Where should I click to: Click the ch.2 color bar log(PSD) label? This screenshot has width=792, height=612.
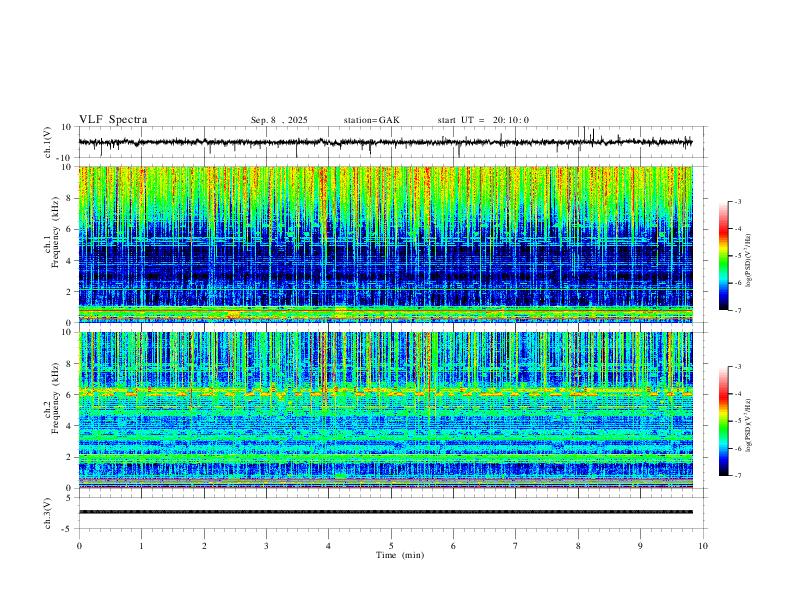749,425
